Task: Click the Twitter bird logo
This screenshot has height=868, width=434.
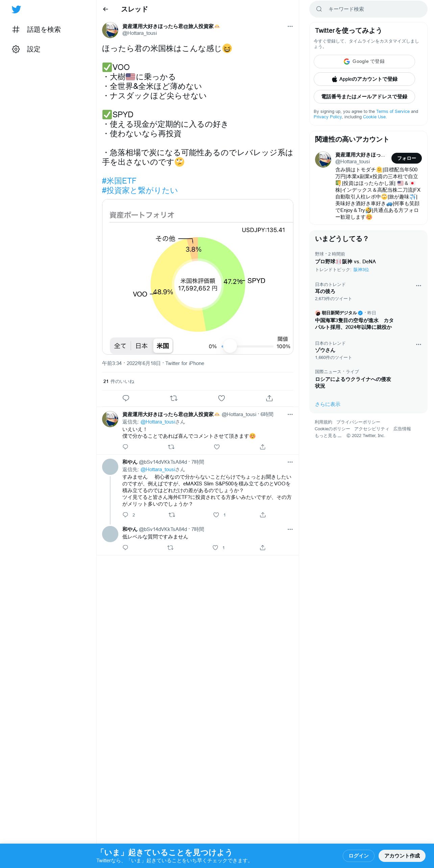Action: tap(16, 9)
